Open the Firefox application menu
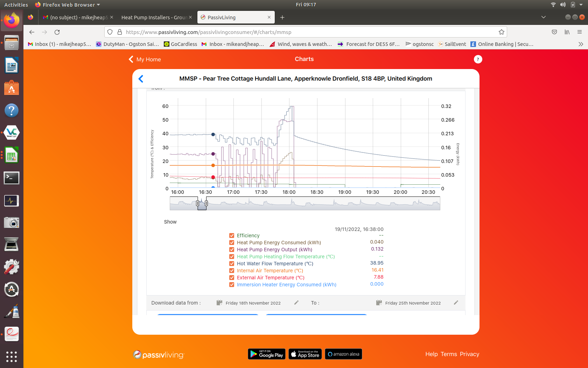Screen dimensions: 588x368 coord(579,32)
